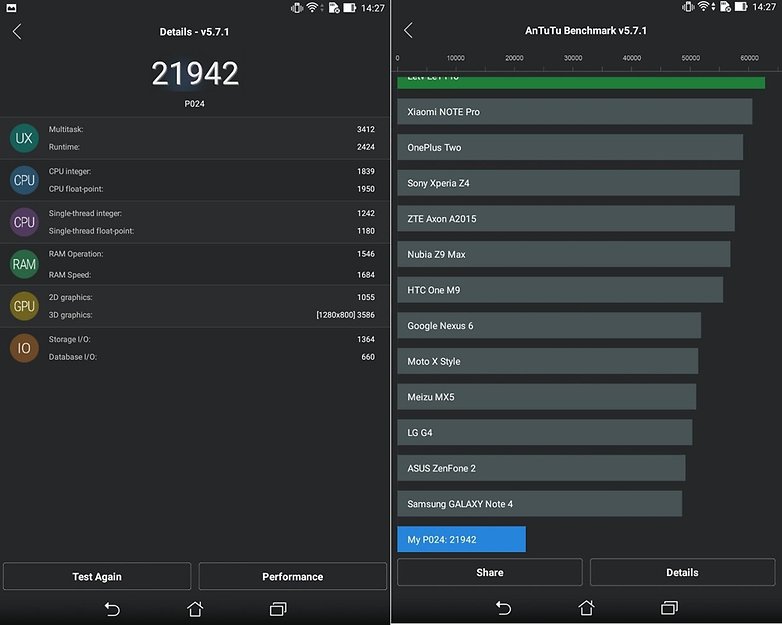This screenshot has width=782, height=625.
Task: Tap the blue CPU multi-thread icon
Action: [x=24, y=180]
